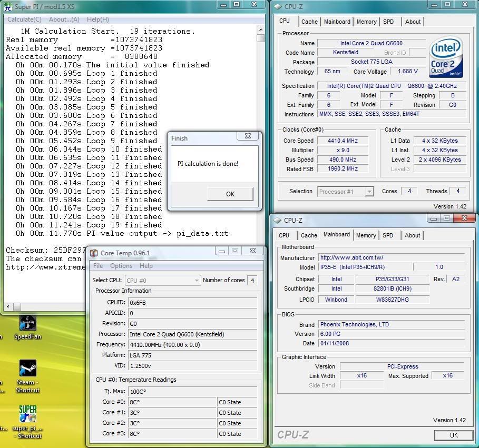
Task: Click the Core Temp thermometer title icon
Action: (x=94, y=253)
